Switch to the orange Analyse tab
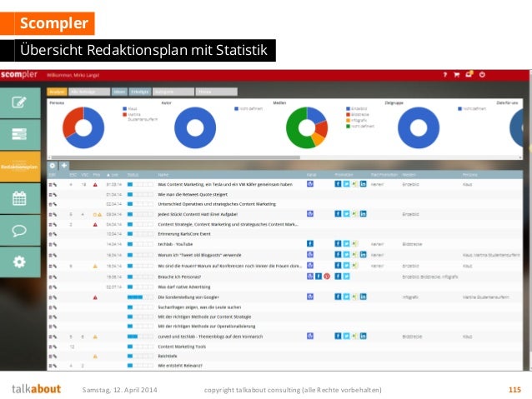The width and height of the screenshot is (532, 399). point(57,92)
